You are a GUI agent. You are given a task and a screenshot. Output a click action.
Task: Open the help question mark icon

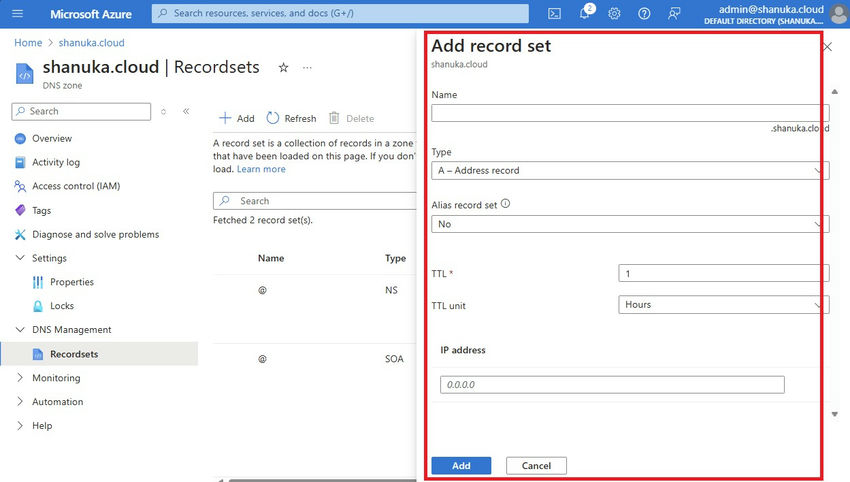(x=644, y=14)
